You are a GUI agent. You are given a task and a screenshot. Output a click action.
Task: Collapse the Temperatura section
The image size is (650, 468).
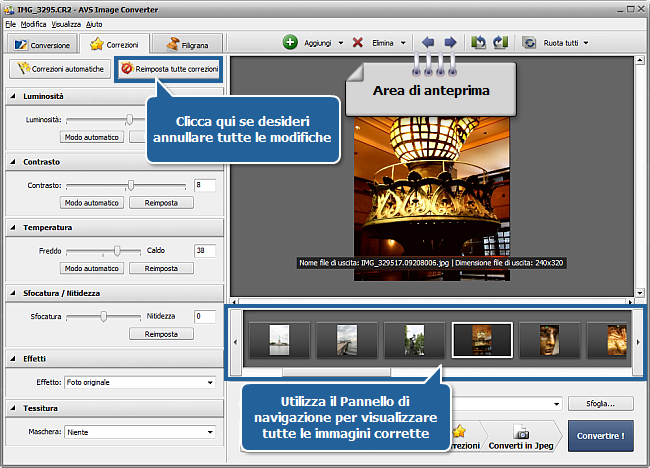12,228
